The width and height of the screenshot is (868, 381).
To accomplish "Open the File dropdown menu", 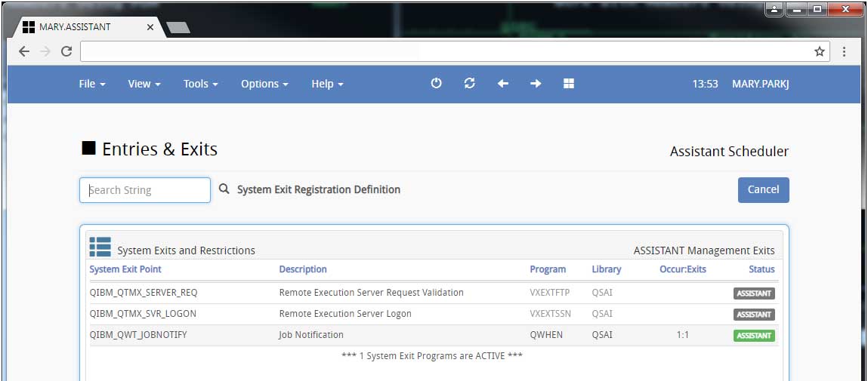I will [x=91, y=84].
